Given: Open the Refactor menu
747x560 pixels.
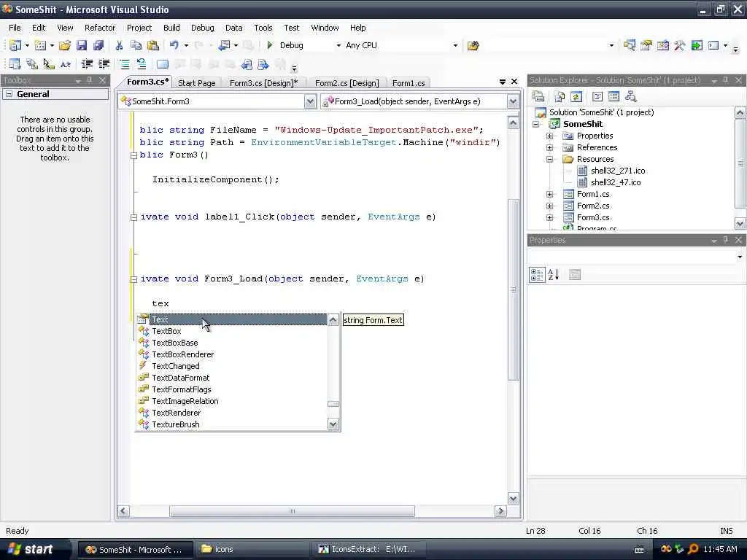Looking at the screenshot, I should coord(100,28).
